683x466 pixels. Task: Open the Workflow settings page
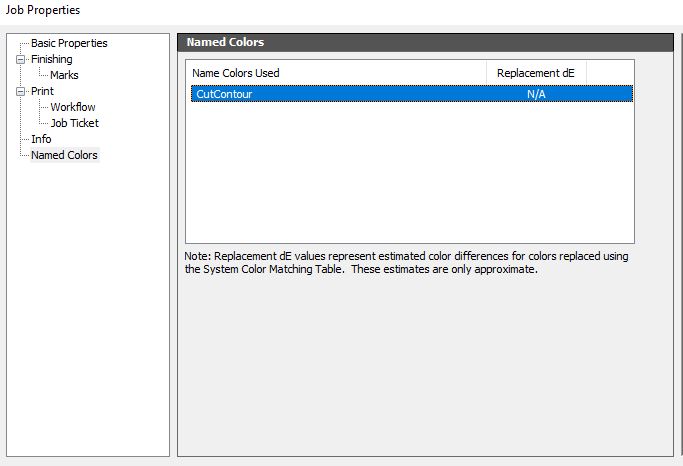coord(73,107)
